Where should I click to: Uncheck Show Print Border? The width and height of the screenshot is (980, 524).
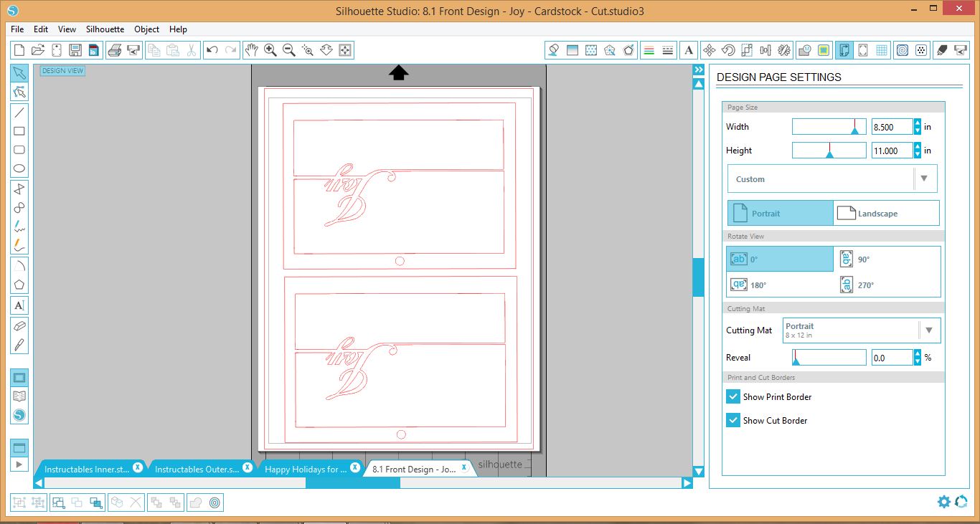pyautogui.click(x=732, y=396)
